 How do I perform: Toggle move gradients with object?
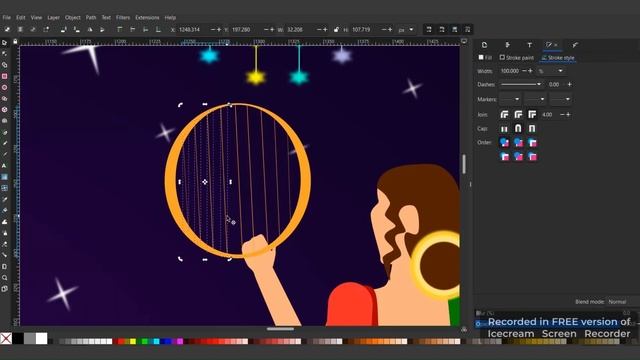click(455, 29)
